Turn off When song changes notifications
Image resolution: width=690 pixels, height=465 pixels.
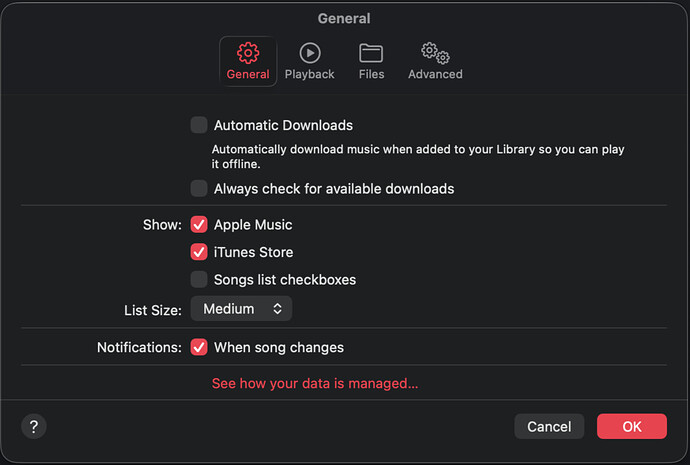[x=199, y=347]
